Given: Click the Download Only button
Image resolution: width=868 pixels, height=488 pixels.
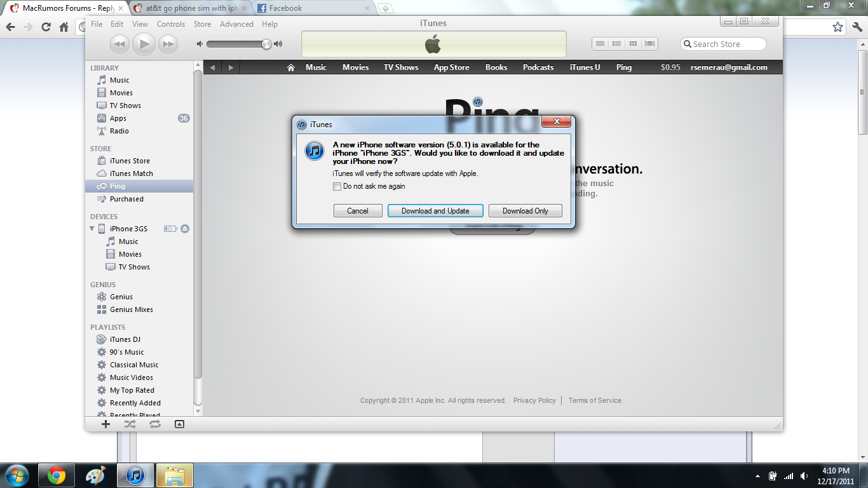Looking at the screenshot, I should (x=526, y=211).
